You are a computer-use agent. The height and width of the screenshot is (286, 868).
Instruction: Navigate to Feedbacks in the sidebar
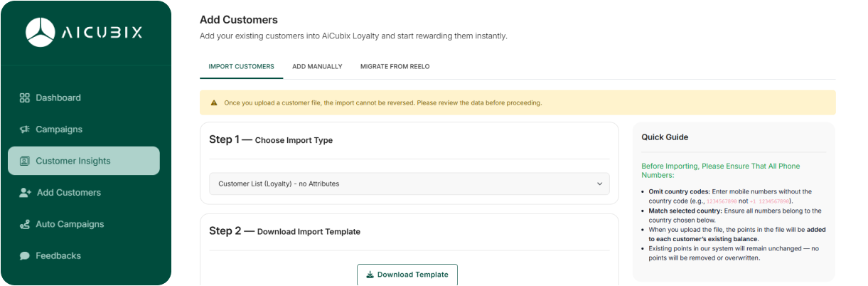point(58,255)
